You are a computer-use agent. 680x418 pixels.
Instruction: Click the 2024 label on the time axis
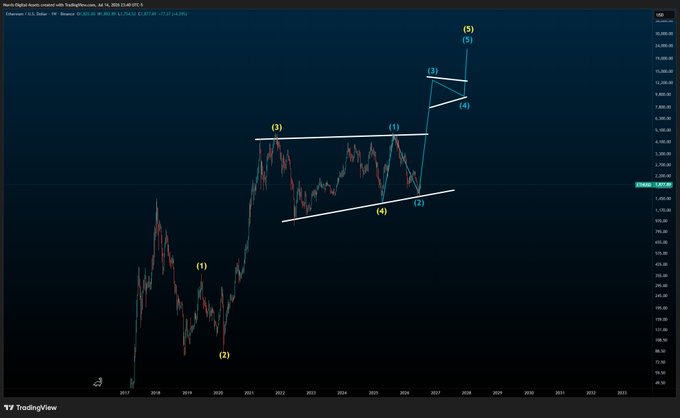pos(342,393)
